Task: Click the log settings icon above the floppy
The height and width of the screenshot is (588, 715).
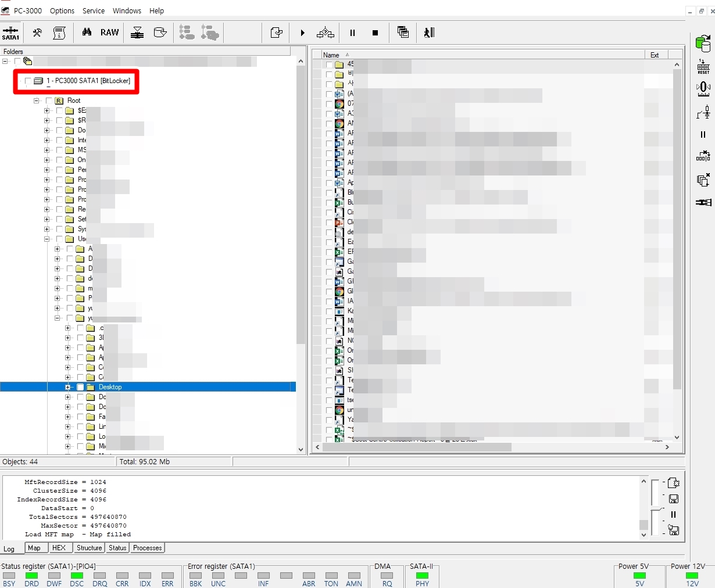Action: tap(674, 483)
